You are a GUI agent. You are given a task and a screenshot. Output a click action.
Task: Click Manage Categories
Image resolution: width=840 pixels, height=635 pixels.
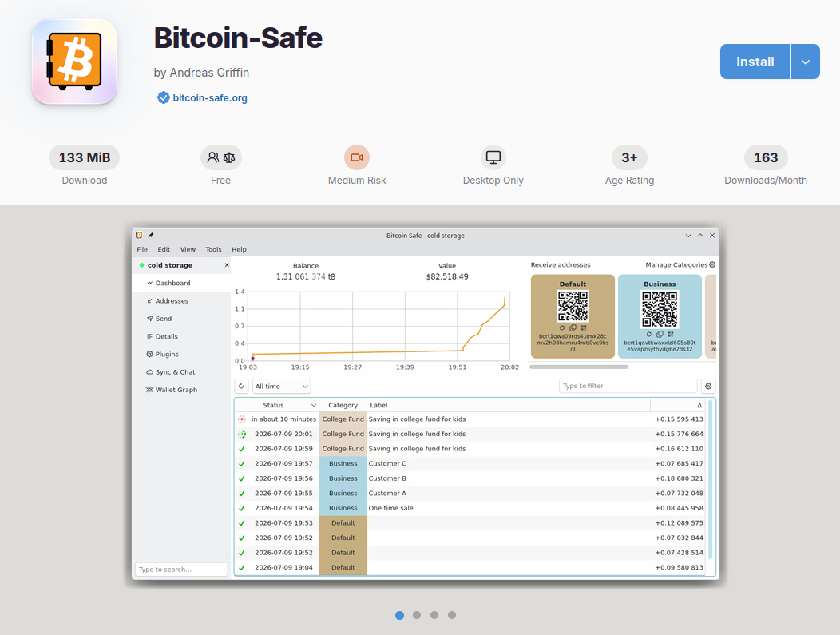click(676, 264)
